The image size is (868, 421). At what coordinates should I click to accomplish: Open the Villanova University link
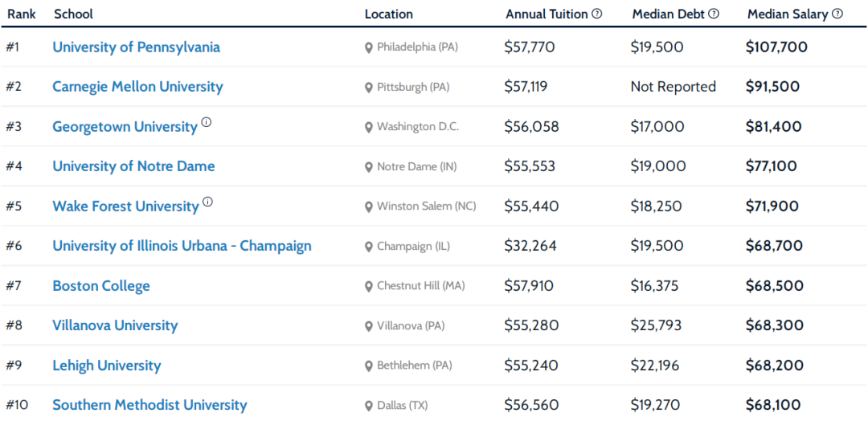coord(115,325)
